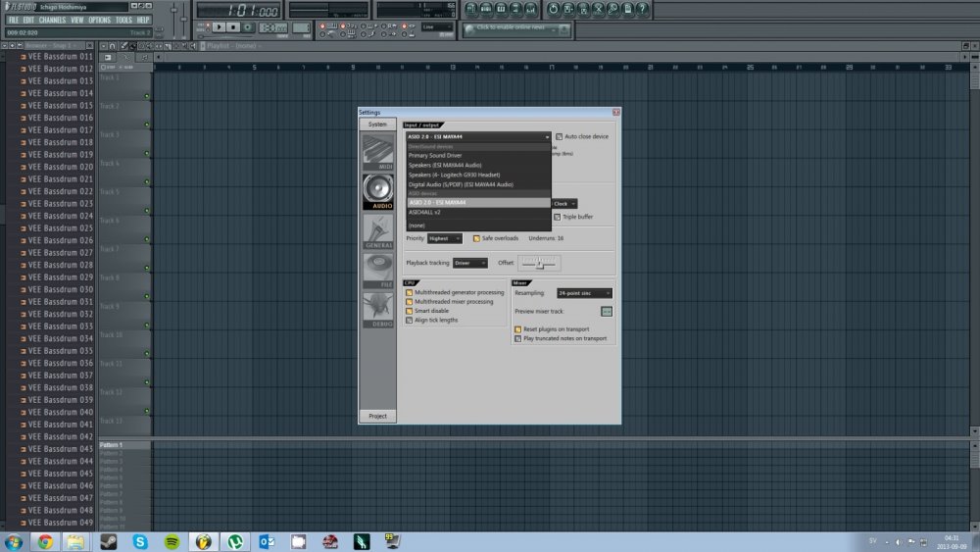Screen dimensions: 980x552
Task: Enable Play truncated notes on transport
Action: click(517, 339)
